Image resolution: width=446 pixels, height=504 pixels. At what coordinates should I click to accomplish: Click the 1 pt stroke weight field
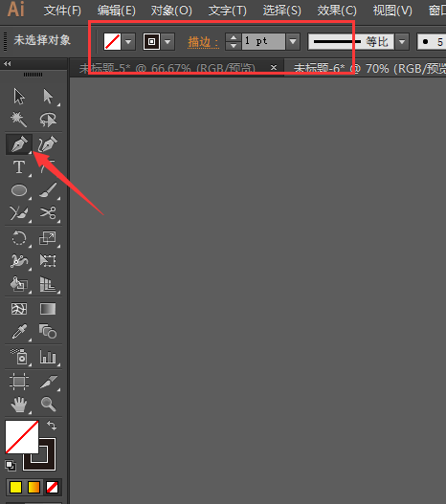click(263, 41)
